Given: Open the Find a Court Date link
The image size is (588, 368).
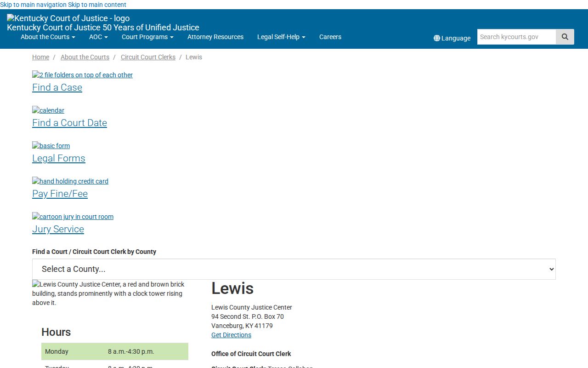Looking at the screenshot, I should [x=69, y=123].
